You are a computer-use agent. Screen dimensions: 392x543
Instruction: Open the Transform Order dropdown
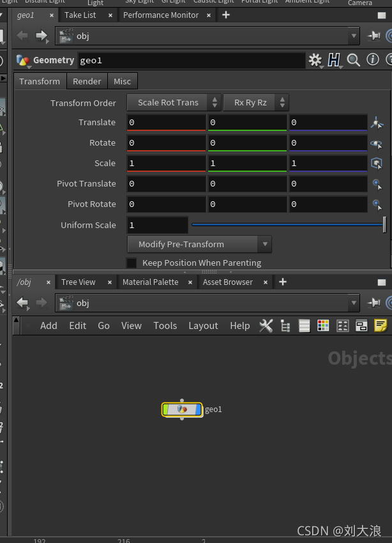(174, 102)
